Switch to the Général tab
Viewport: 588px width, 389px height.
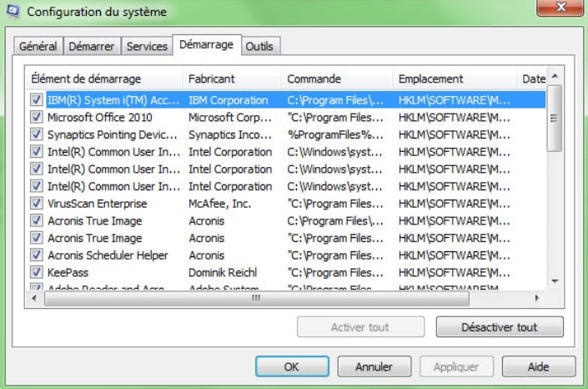(x=38, y=47)
